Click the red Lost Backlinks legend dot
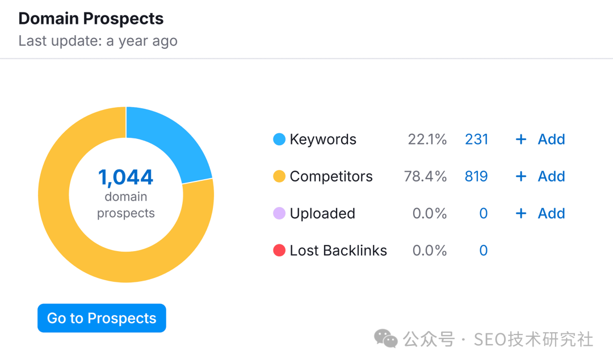This screenshot has height=364, width=613. (x=279, y=251)
